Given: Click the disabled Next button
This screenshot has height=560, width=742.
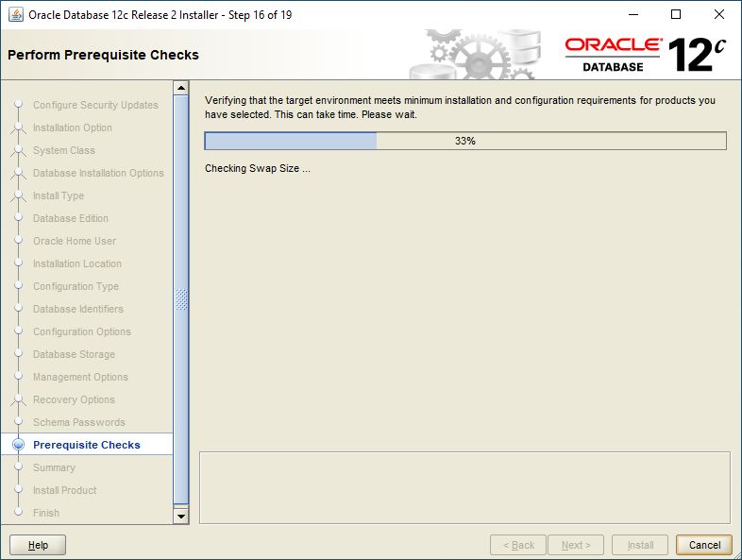Looking at the screenshot, I should (576, 545).
